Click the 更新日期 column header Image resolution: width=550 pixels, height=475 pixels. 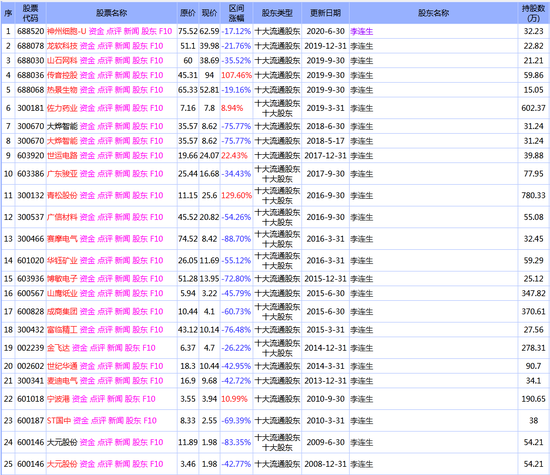326,13
